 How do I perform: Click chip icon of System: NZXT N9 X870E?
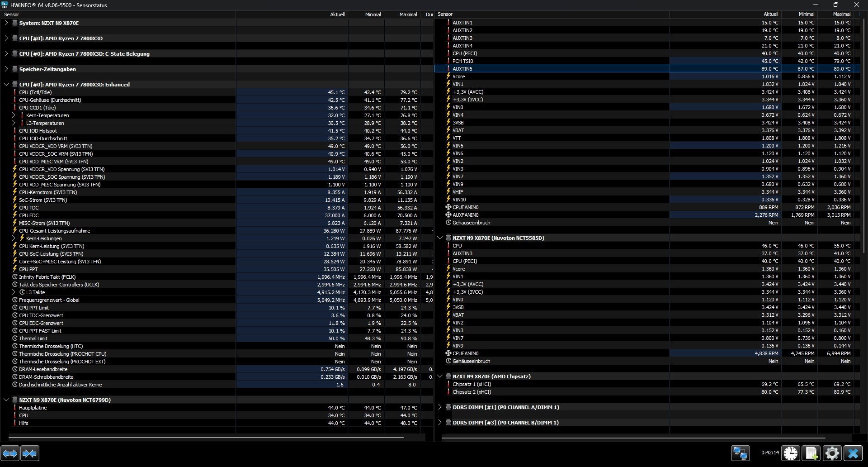(15, 23)
